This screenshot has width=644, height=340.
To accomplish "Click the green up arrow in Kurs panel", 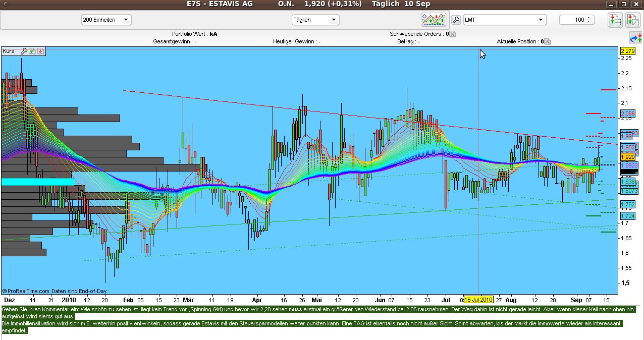I will pyautogui.click(x=32, y=51).
